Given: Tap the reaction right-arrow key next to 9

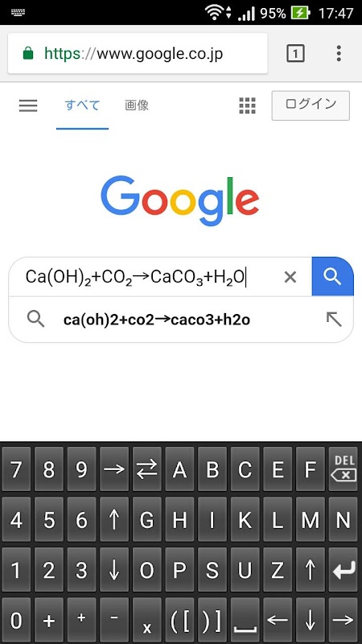Looking at the screenshot, I should point(114,469).
